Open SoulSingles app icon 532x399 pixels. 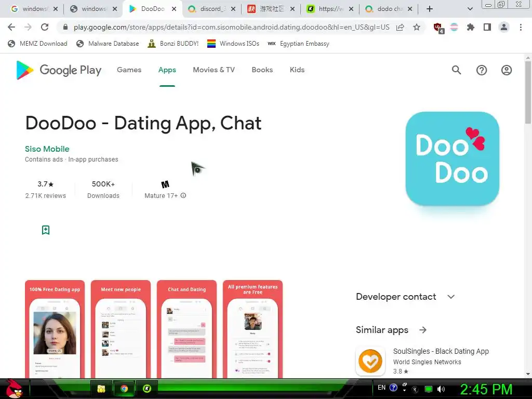click(370, 361)
